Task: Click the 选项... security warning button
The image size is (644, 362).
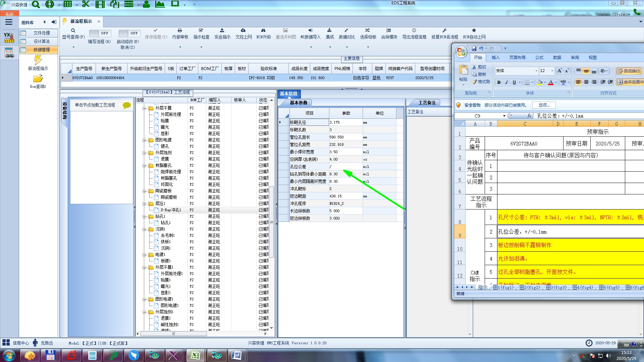Action: pyautogui.click(x=544, y=105)
